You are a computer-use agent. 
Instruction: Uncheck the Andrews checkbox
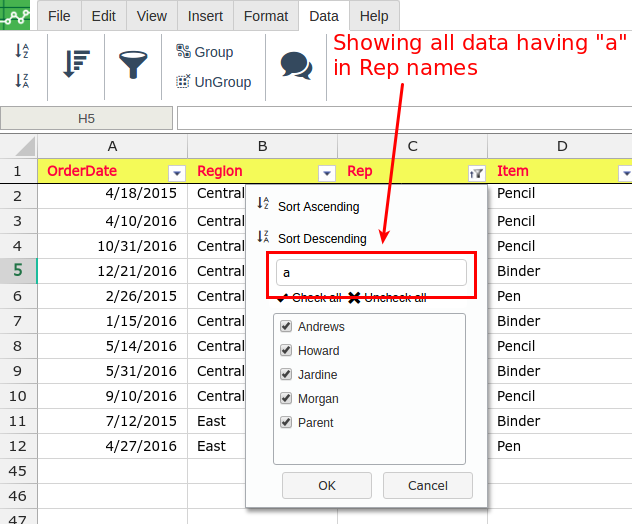tap(286, 327)
